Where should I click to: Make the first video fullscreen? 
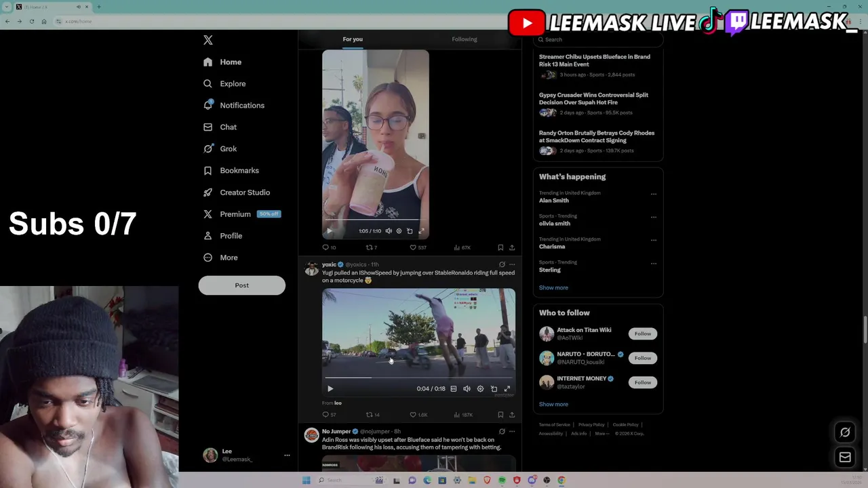[x=421, y=231]
